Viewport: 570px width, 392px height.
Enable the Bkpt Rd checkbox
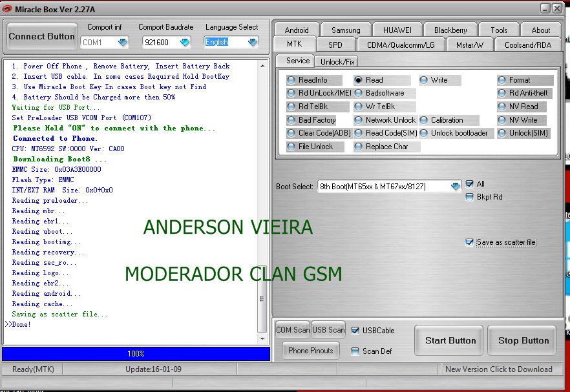[x=469, y=197]
